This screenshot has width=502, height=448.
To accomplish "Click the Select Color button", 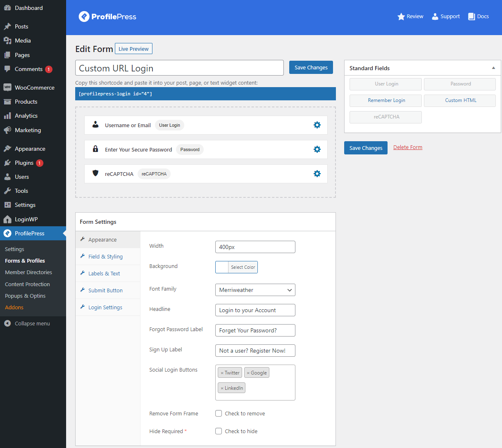I will click(x=243, y=267).
